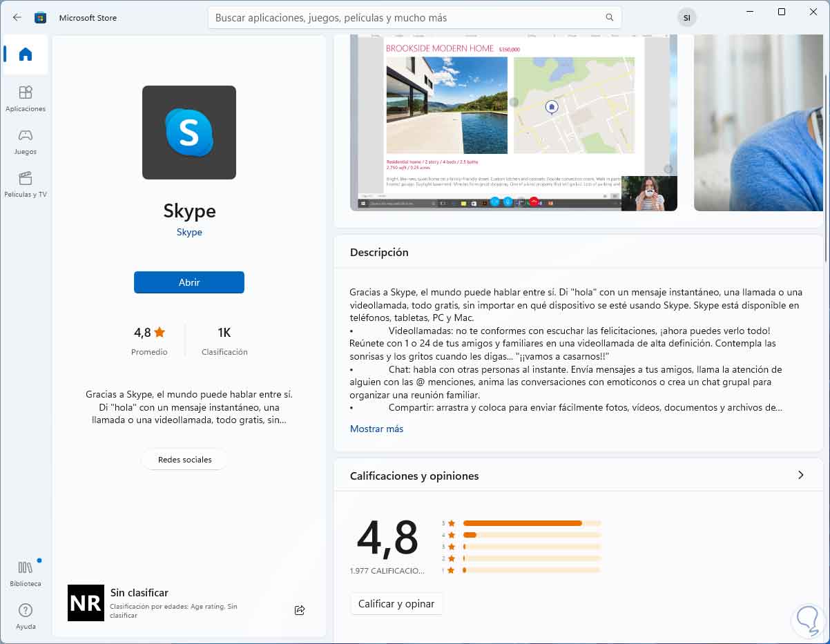Screen dimensions: 830x644
Task: Open the SI user profile avatar
Action: pyautogui.click(x=686, y=18)
